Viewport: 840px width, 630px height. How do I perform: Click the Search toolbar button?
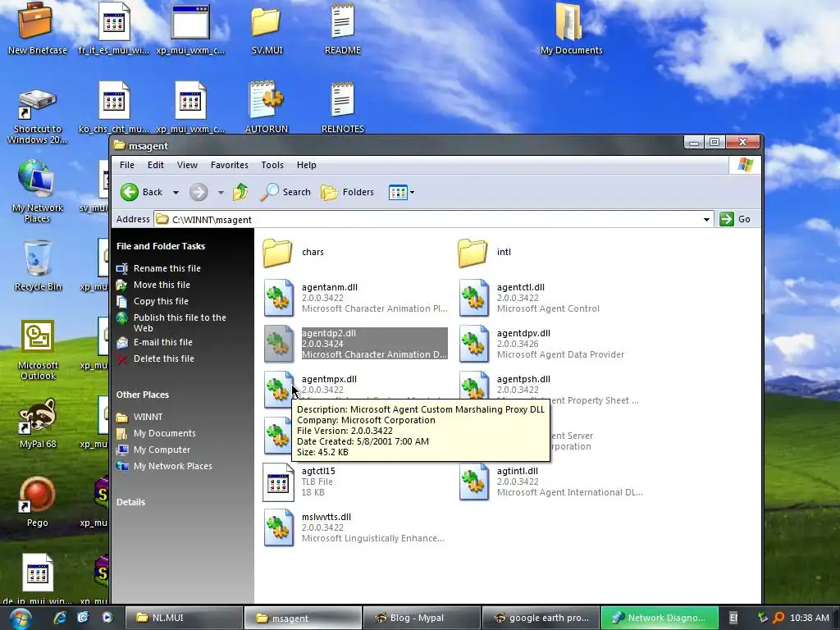click(x=285, y=192)
